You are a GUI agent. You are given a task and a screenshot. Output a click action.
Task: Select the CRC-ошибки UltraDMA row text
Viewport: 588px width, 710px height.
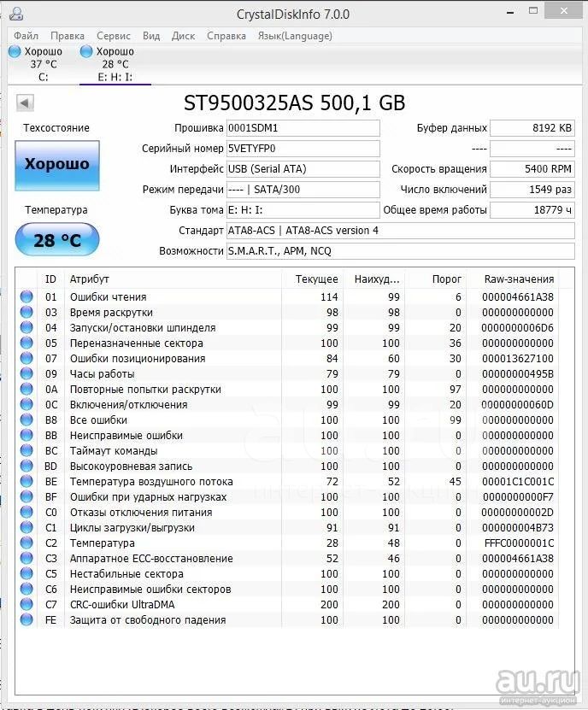click(x=122, y=605)
